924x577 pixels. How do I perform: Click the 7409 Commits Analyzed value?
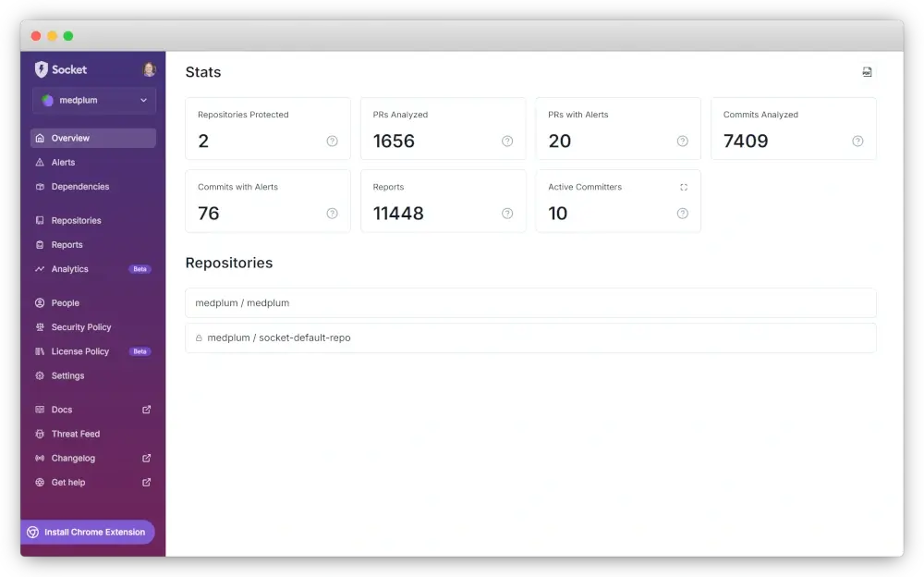pos(746,141)
